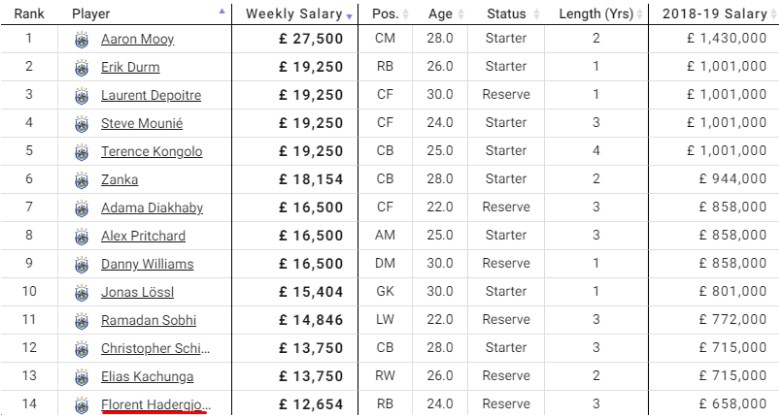Image resolution: width=779 pixels, height=415 pixels.
Task: Sort by Length (Yrs) column header
Action: [x=596, y=14]
